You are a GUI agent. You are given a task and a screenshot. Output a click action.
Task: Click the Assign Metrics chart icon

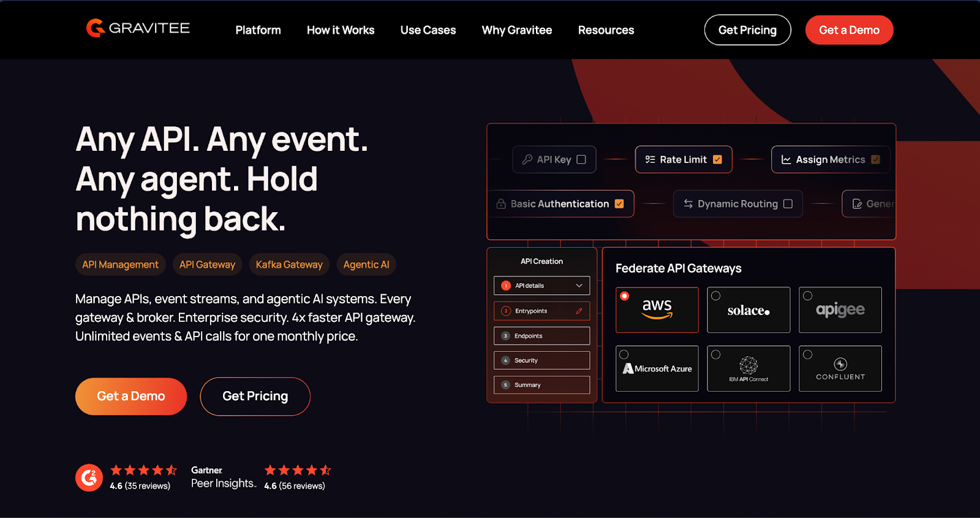[x=786, y=159]
